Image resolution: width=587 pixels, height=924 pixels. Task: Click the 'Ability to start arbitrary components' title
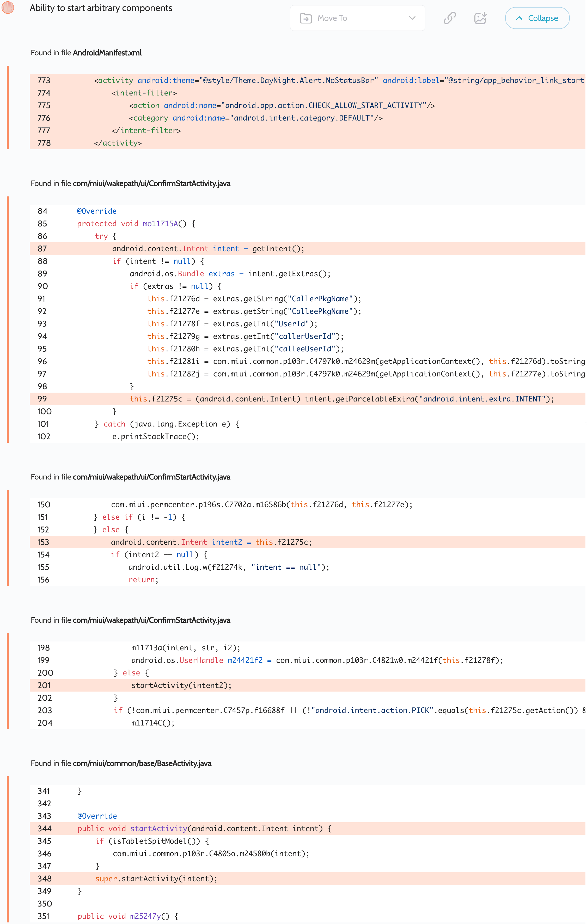(x=101, y=8)
